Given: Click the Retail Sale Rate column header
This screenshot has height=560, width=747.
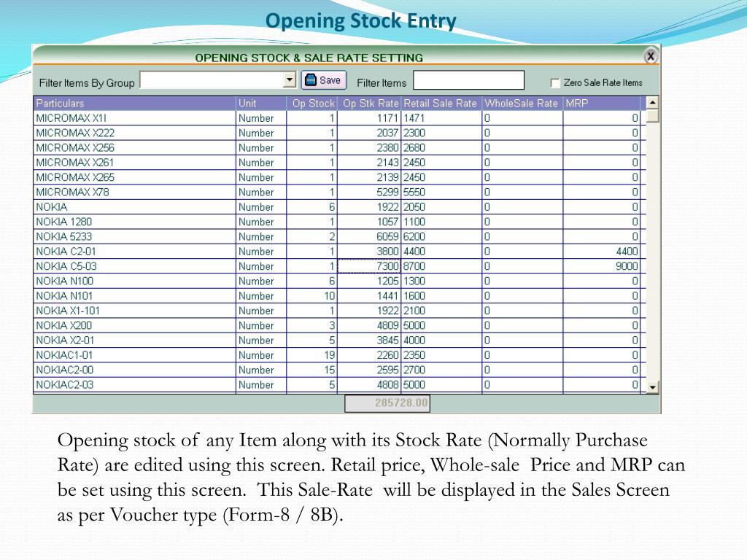Looking at the screenshot, I should pyautogui.click(x=441, y=104).
